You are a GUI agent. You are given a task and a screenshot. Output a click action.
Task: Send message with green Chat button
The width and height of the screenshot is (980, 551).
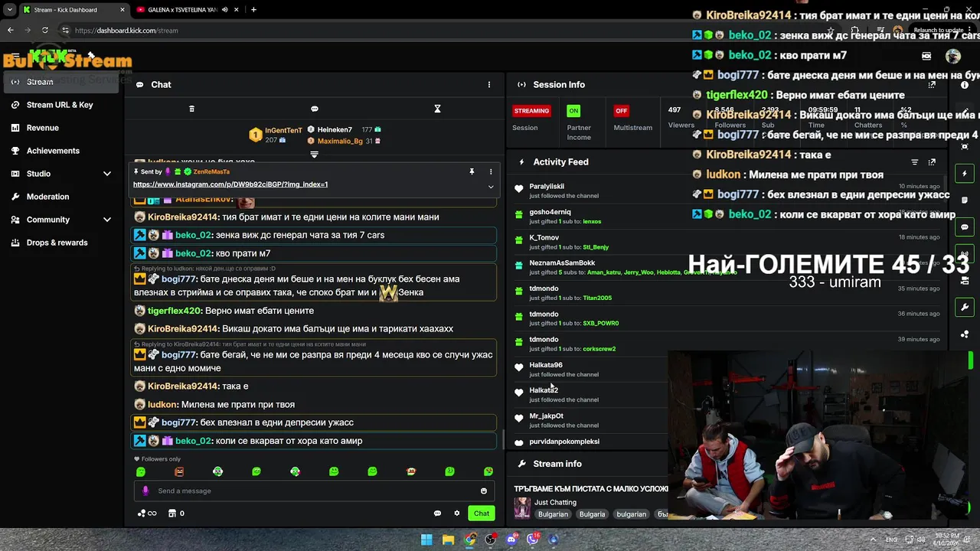pyautogui.click(x=482, y=514)
